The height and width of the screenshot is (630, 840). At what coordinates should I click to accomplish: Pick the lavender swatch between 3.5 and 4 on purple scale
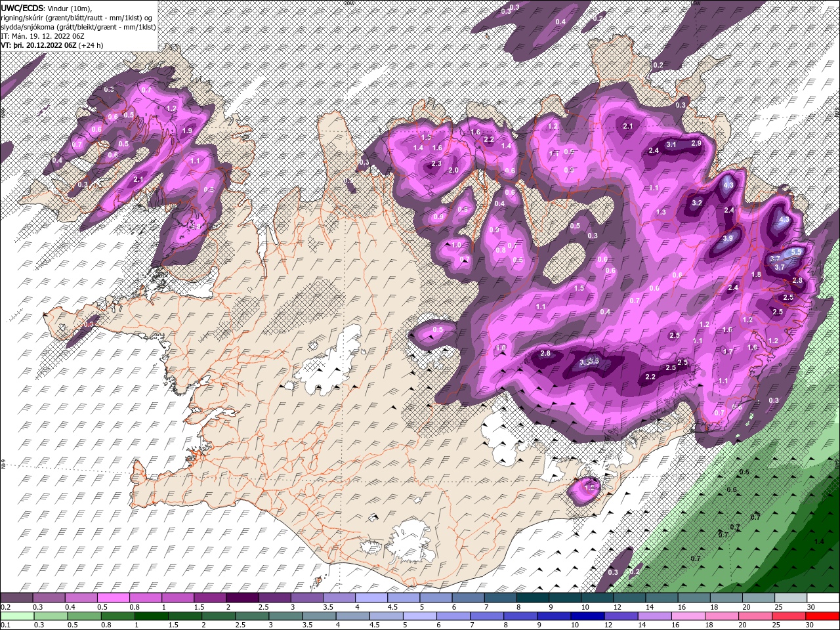339,598
